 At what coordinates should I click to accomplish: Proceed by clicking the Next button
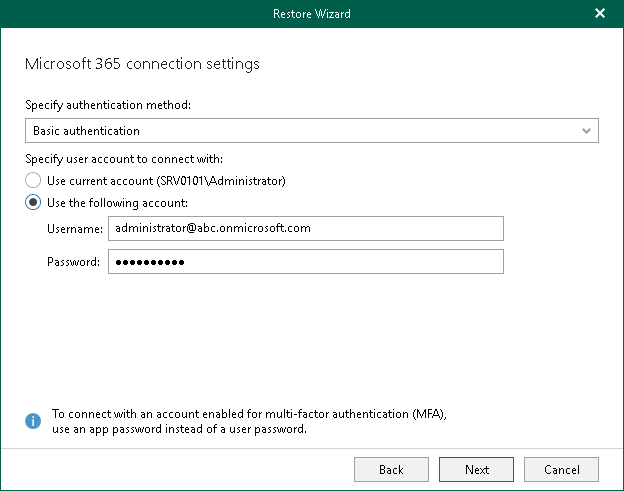[x=477, y=469]
